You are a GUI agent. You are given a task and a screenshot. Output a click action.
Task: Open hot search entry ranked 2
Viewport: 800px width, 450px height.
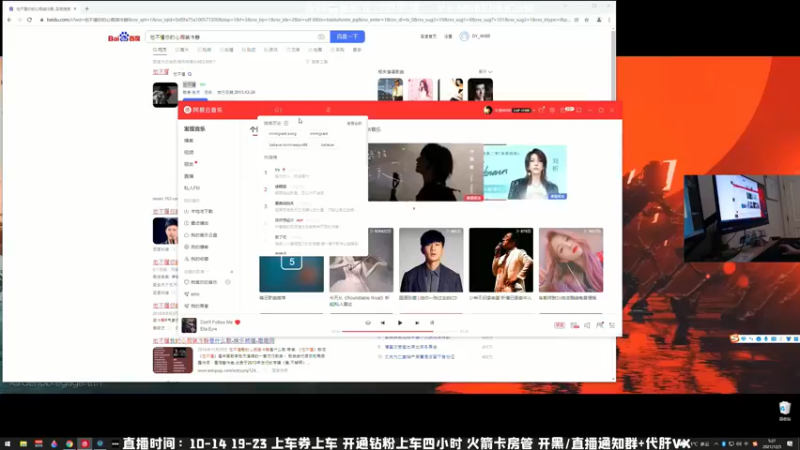[x=311, y=189]
